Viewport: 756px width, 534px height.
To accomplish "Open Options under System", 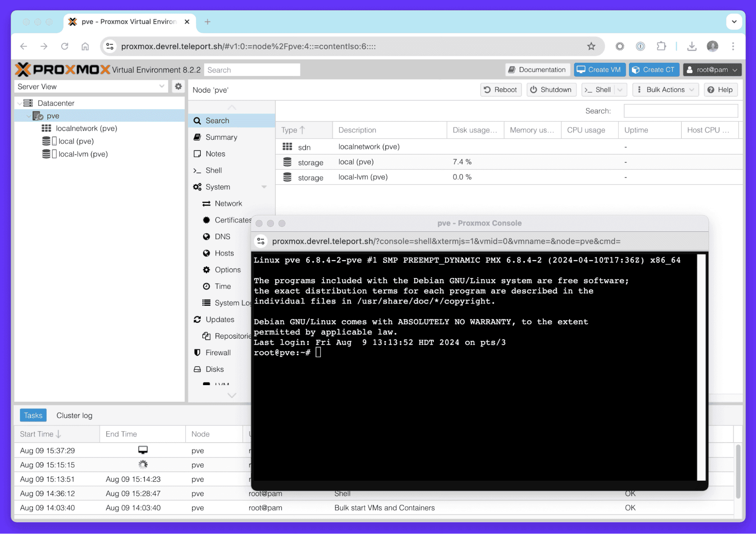I will point(227,270).
